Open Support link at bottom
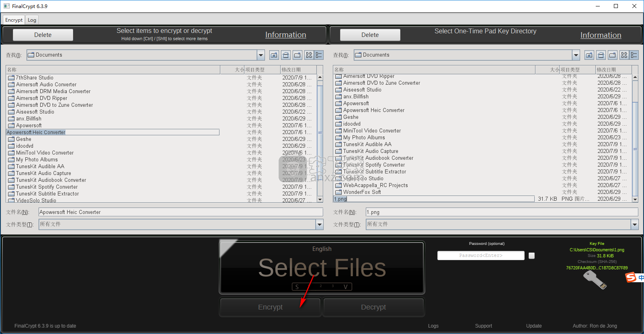This screenshot has height=334, width=644. point(484,326)
